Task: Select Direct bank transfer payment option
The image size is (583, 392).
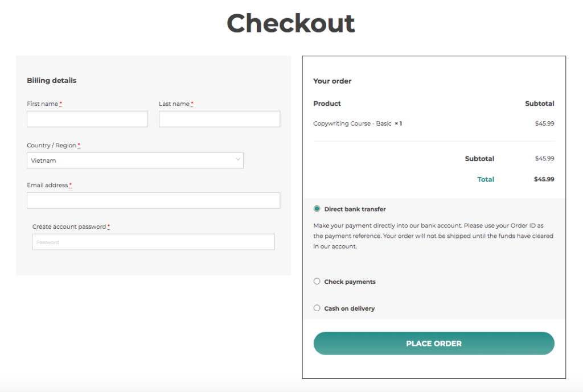Action: pos(317,209)
